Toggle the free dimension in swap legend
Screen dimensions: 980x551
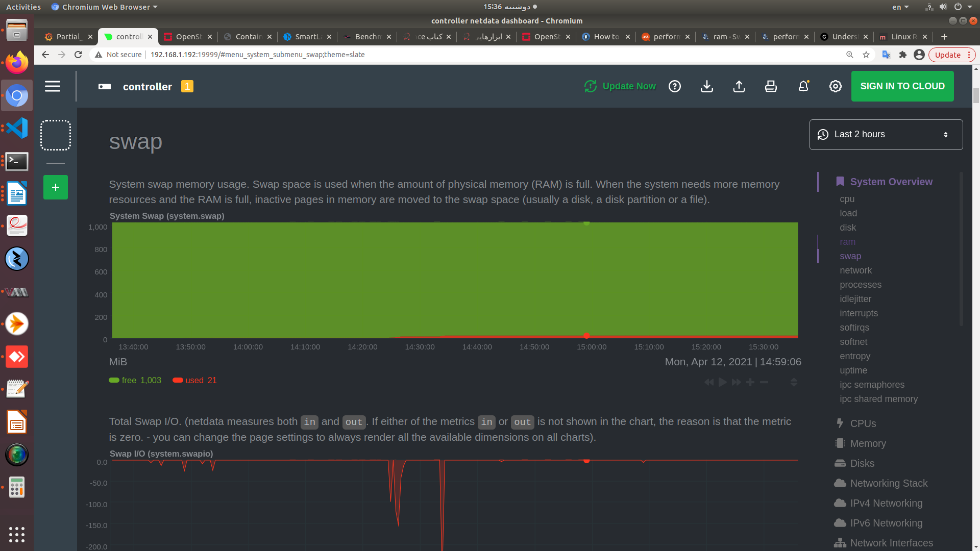pos(129,380)
